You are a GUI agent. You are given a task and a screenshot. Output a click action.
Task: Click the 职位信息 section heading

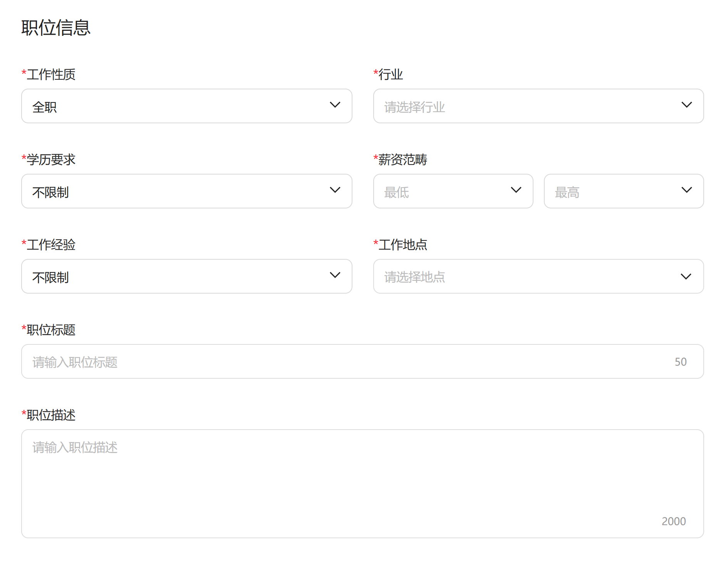tap(56, 28)
